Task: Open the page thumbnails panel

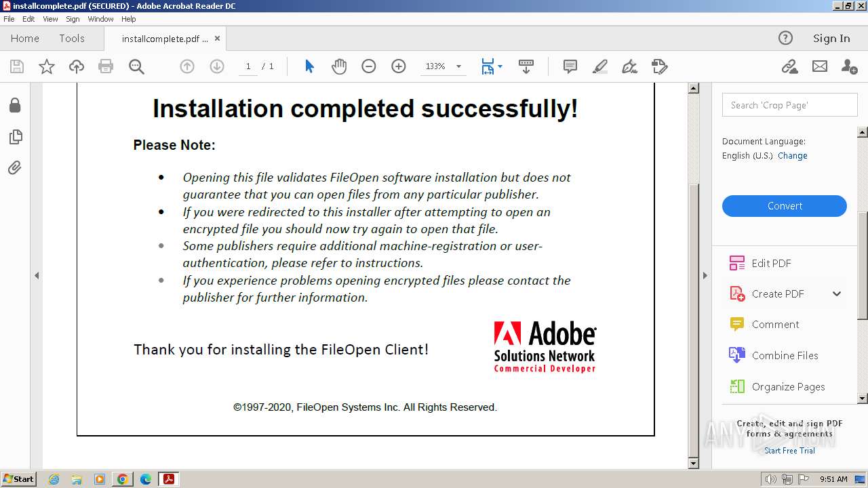Action: (x=15, y=137)
